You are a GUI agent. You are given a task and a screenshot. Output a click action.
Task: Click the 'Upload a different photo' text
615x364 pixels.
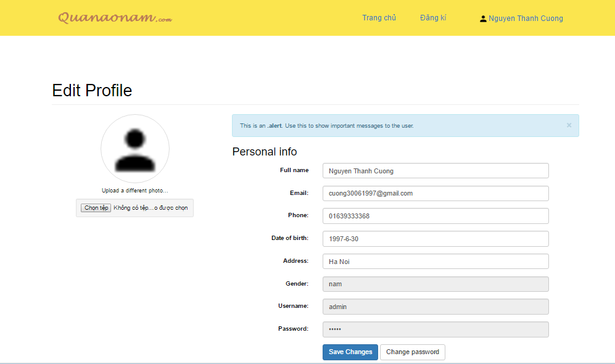(135, 191)
